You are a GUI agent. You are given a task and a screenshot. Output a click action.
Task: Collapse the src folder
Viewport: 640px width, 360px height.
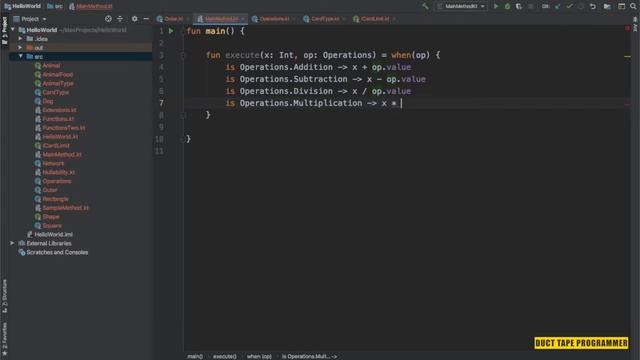point(20,56)
